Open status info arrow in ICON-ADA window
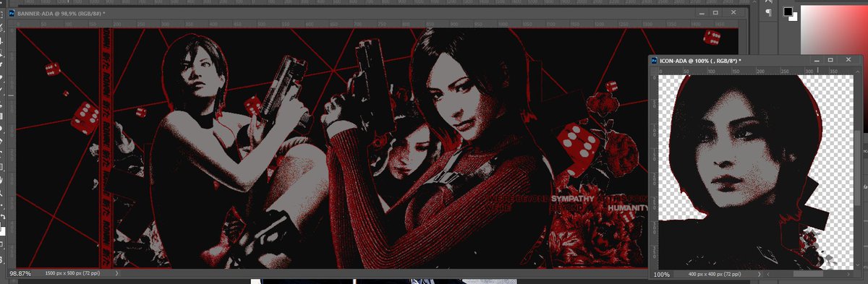The width and height of the screenshot is (868, 284). point(759,274)
